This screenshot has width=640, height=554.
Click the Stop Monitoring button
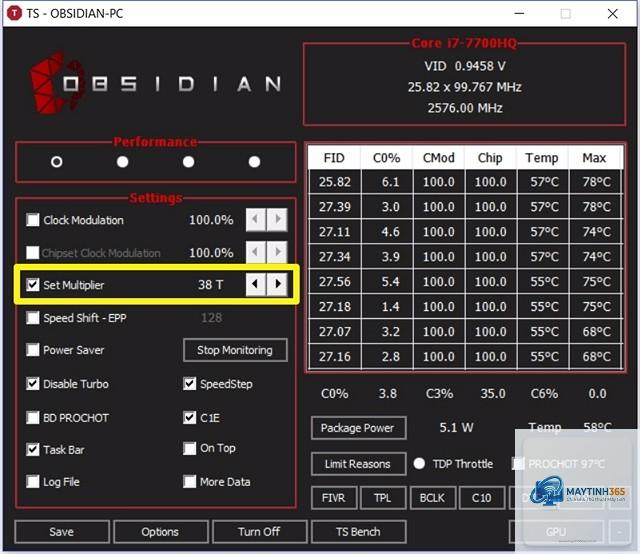(x=235, y=350)
